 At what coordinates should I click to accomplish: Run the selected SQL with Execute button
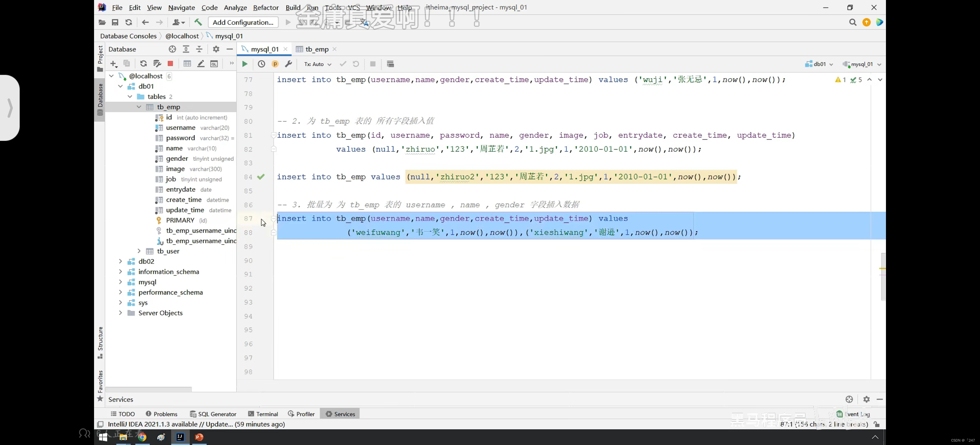tap(245, 64)
